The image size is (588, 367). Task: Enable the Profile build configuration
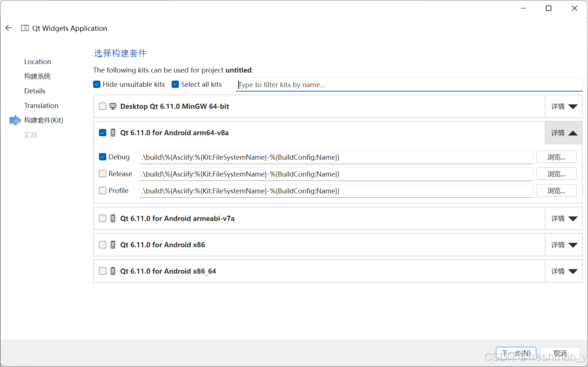[x=103, y=190]
